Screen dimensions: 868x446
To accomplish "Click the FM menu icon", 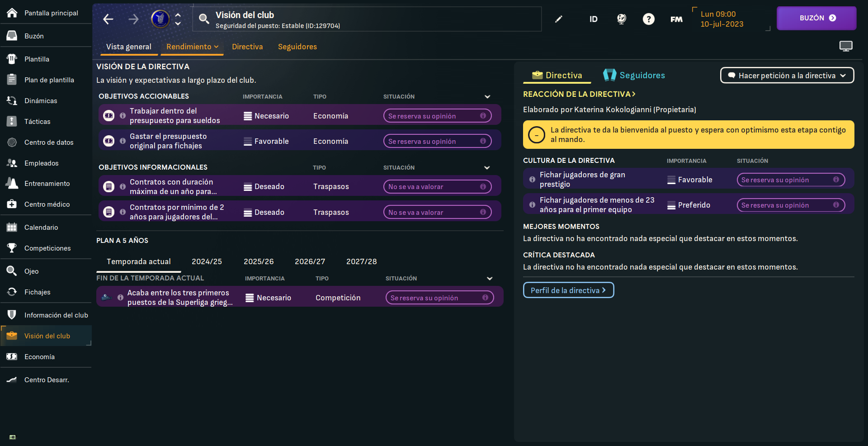I will pyautogui.click(x=676, y=19).
